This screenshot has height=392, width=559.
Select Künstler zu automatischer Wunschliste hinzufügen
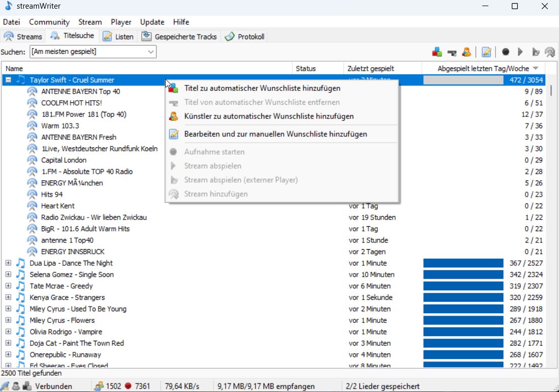coord(269,116)
